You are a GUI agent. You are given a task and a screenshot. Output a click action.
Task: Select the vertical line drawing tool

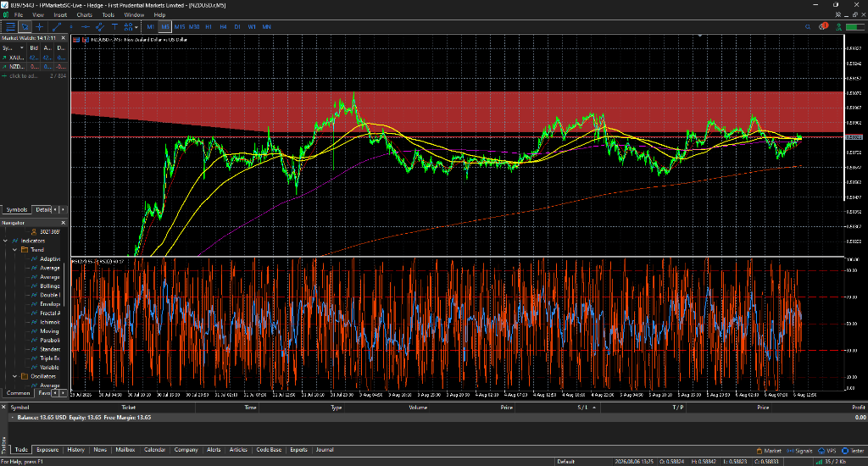coord(71,26)
